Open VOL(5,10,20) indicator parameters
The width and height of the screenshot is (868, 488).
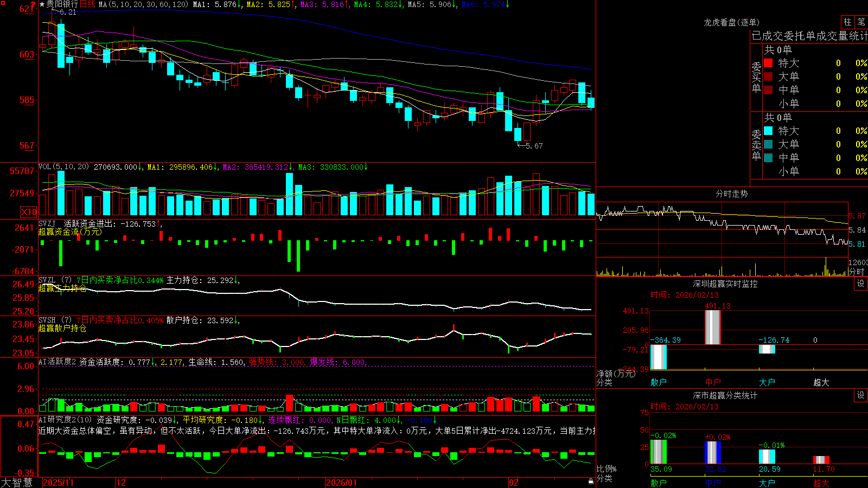coord(63,167)
